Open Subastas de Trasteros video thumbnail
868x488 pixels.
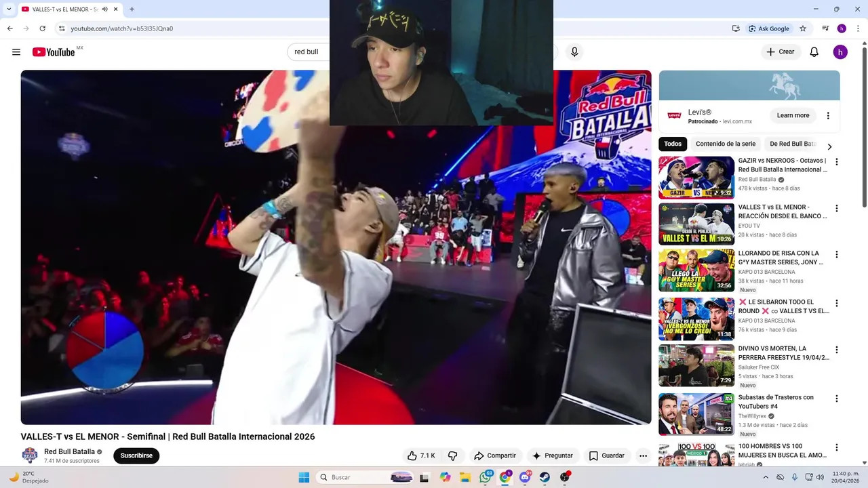(x=696, y=414)
